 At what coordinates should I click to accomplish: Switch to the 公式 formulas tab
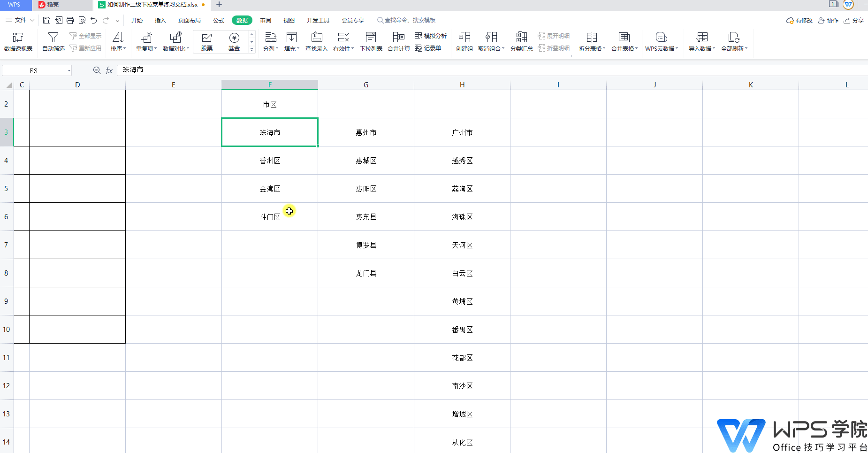point(219,20)
